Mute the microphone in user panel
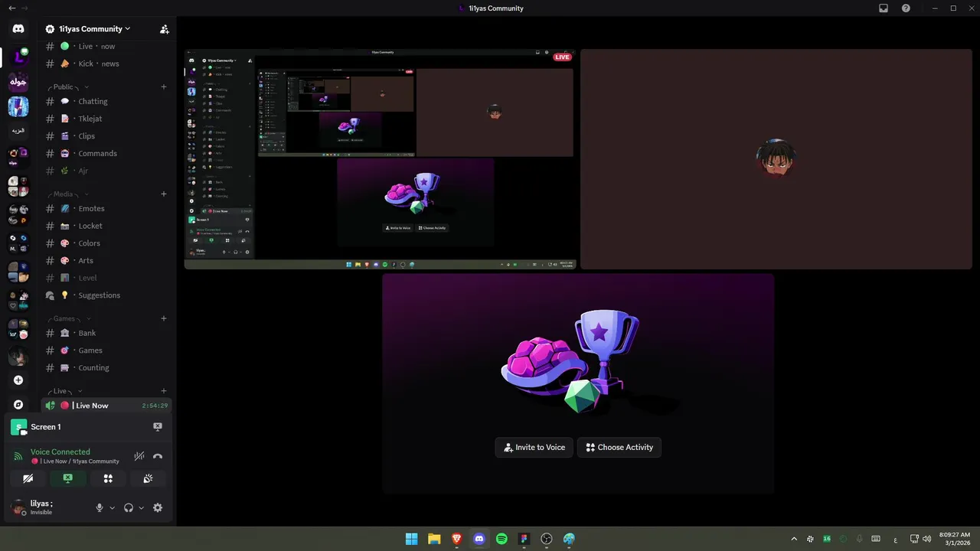This screenshot has height=551, width=980. point(99,507)
